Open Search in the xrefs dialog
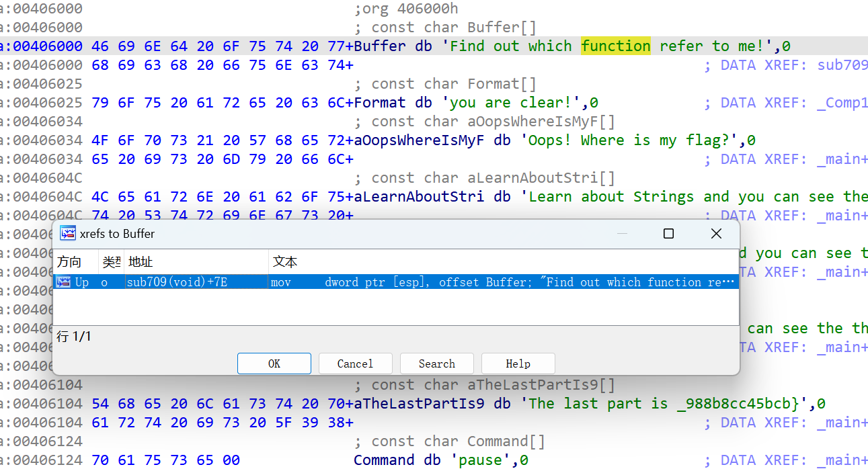Viewport: 868px width, 469px height. coord(436,364)
